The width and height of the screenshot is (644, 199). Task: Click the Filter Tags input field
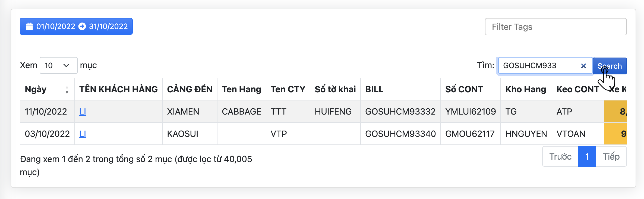click(x=555, y=27)
